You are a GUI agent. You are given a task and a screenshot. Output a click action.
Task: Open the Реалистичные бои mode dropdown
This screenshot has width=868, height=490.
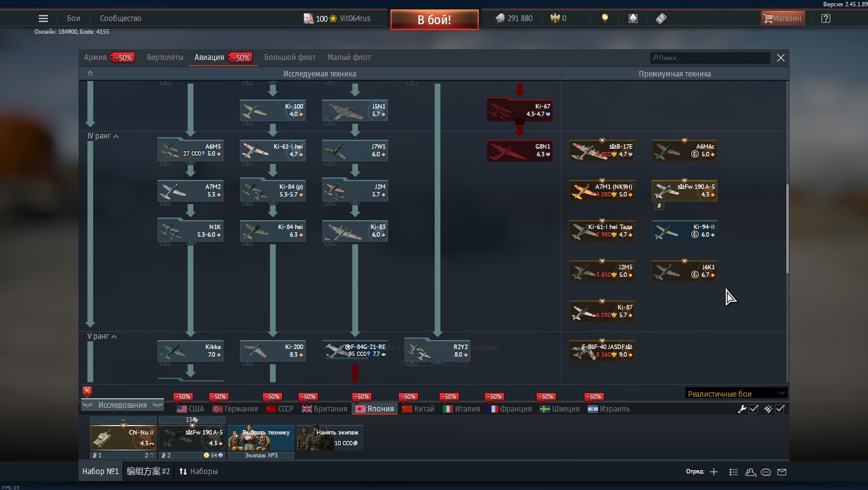click(x=736, y=394)
